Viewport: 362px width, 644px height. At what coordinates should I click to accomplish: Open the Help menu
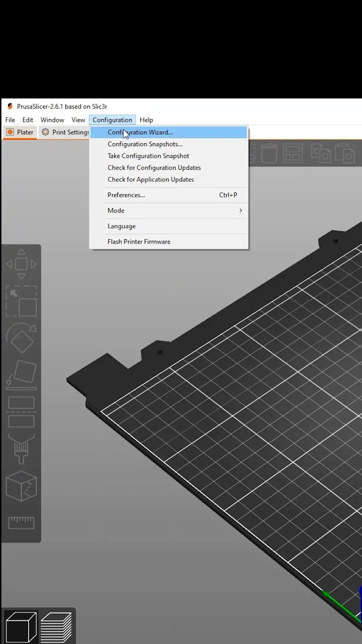pos(146,120)
